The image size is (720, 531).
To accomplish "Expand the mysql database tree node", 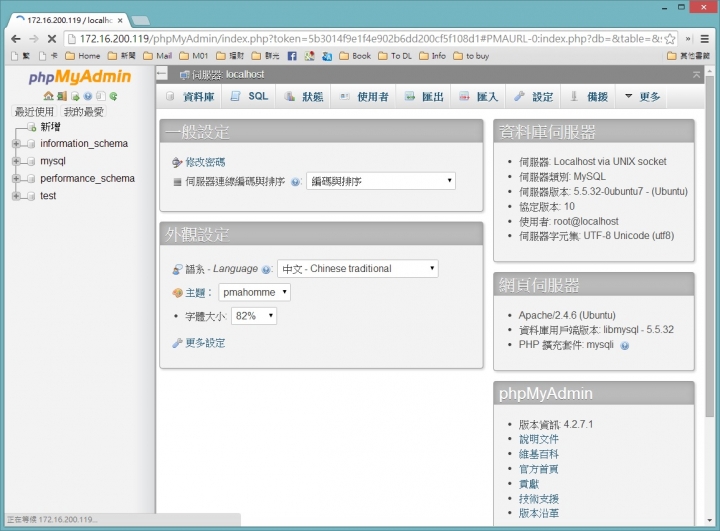I will tap(16, 161).
